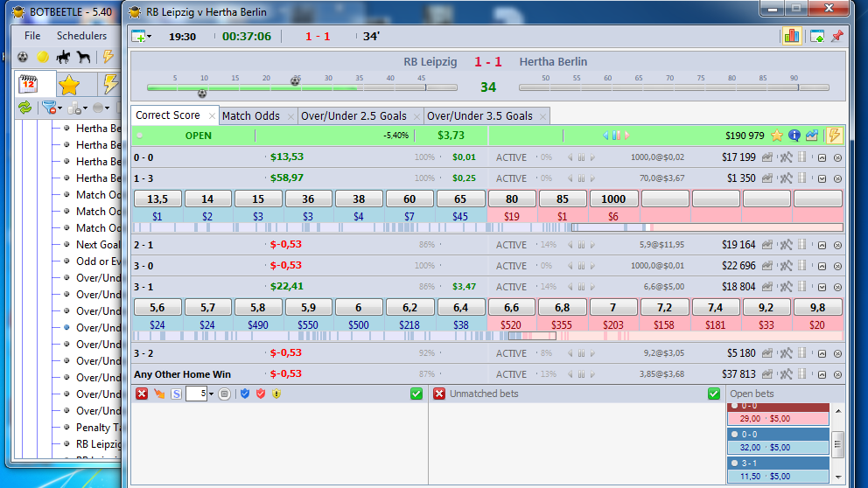Click the 5,6 odds button
The height and width of the screenshot is (488, 868).
tap(157, 307)
